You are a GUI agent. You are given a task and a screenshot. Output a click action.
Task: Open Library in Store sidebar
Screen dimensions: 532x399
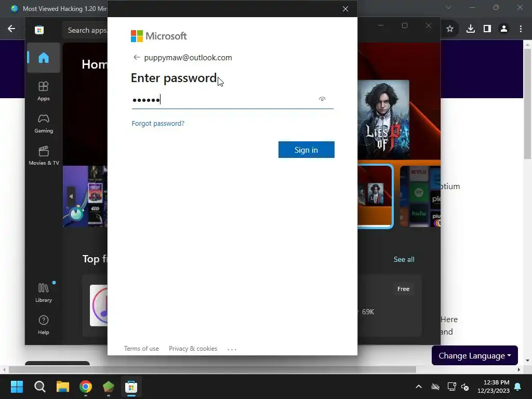point(44,293)
